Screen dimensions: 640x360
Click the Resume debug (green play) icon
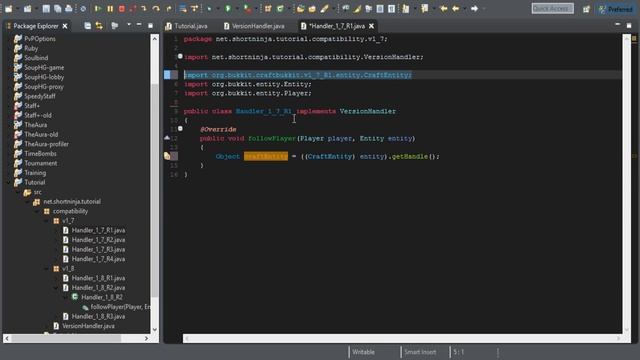98,8
